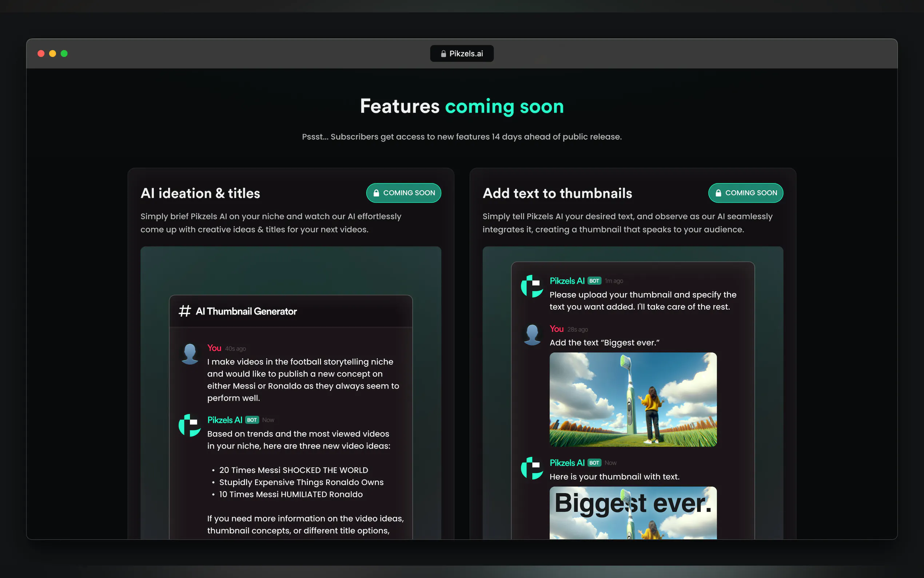Open the uploaded toothbrush thumbnail image

[x=633, y=400]
